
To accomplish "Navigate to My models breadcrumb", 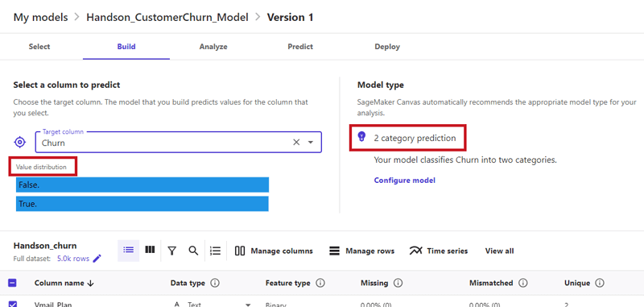I will pyautogui.click(x=41, y=17).
